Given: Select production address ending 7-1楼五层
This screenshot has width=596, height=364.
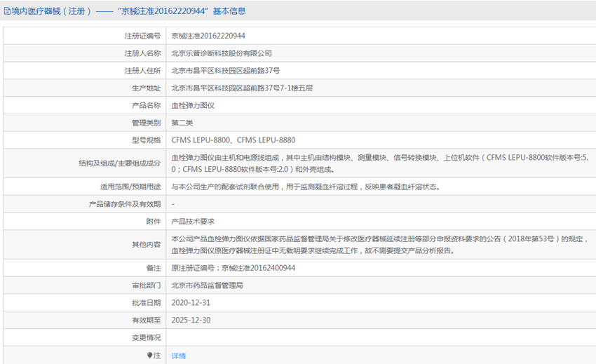Looking at the screenshot, I should pyautogui.click(x=242, y=88).
